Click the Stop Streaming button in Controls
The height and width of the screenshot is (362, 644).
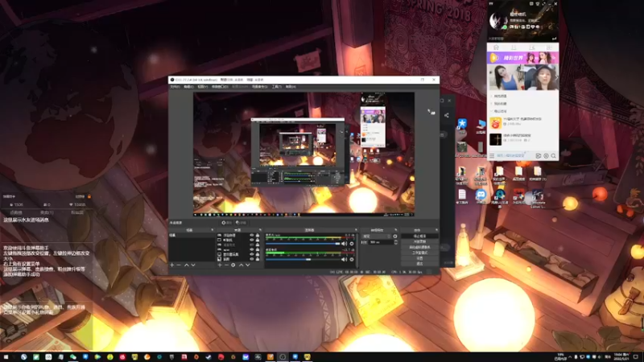tap(419, 237)
